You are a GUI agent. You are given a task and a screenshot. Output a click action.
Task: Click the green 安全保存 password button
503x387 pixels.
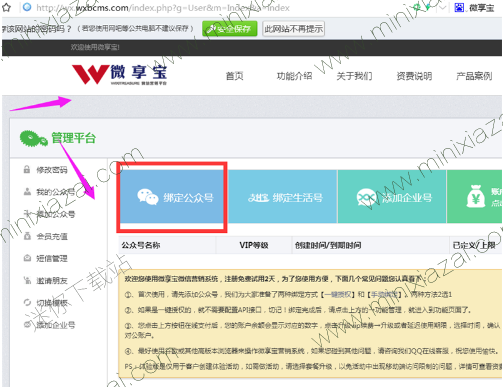click(x=230, y=29)
